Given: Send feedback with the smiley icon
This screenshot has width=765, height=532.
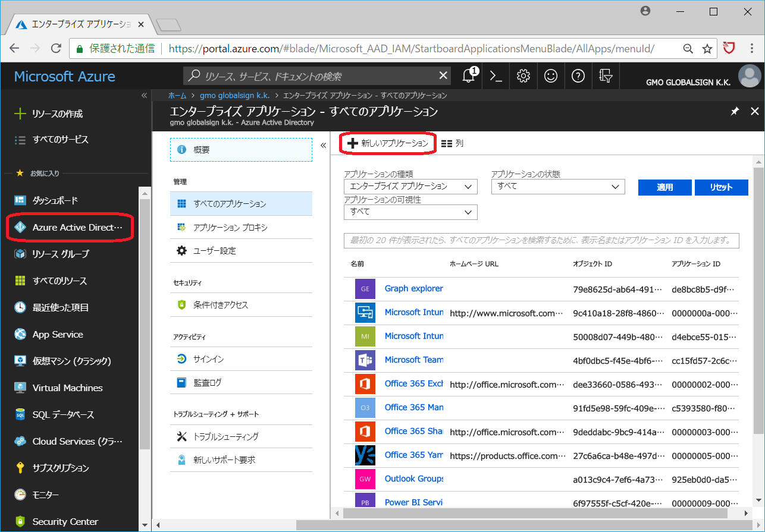Looking at the screenshot, I should tap(551, 76).
